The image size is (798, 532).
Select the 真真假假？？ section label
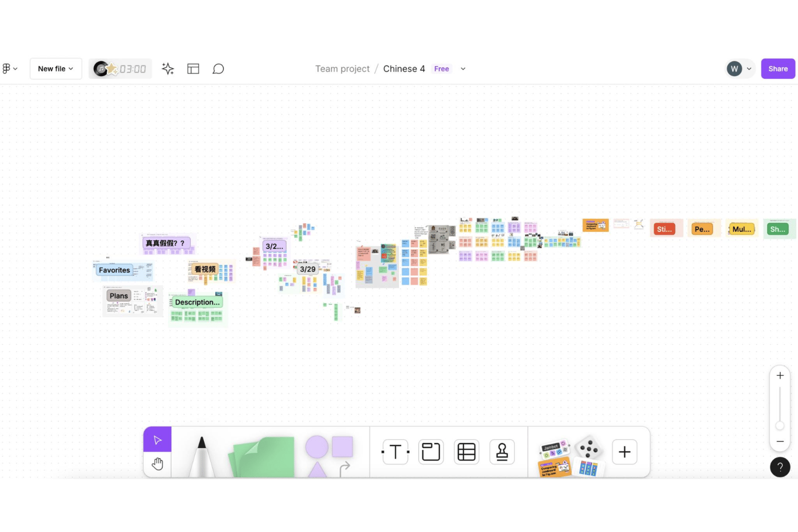coord(166,243)
